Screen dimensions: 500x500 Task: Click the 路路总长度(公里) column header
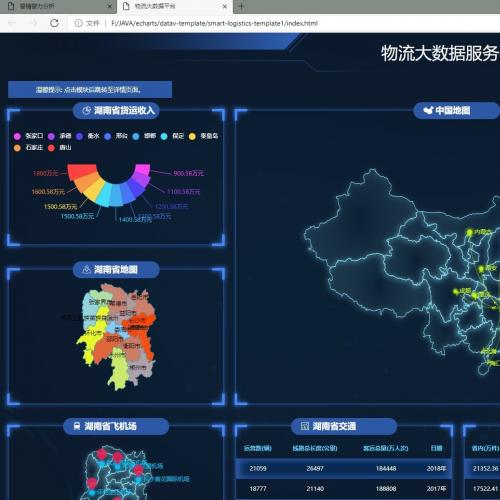tap(315, 448)
